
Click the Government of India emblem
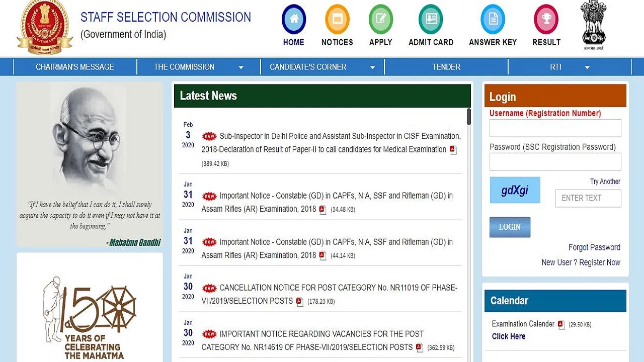(x=594, y=25)
